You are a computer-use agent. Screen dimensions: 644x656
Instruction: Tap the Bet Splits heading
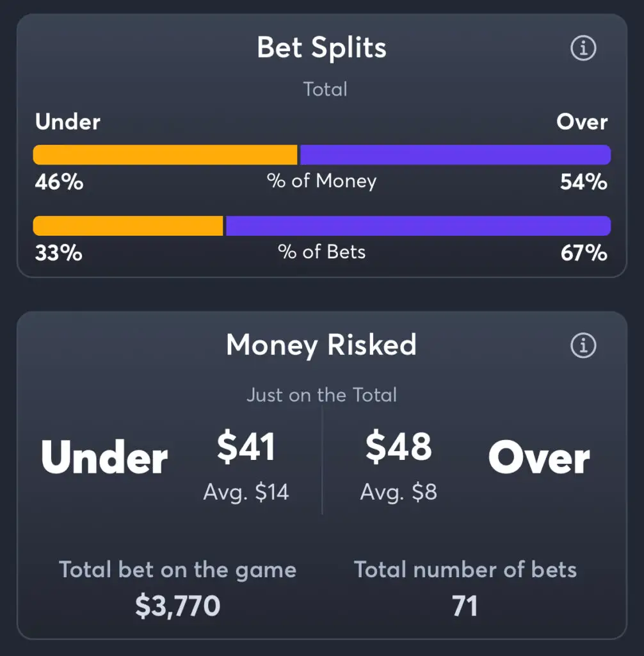(321, 47)
